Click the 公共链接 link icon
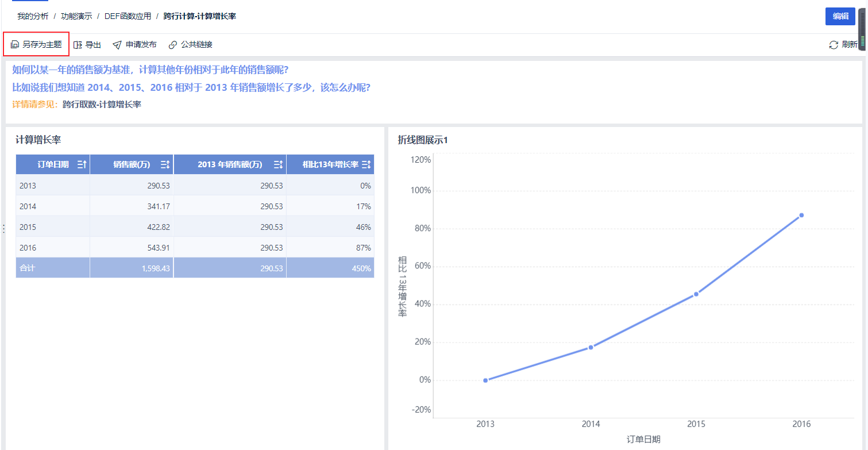This screenshot has height=450, width=868. click(x=173, y=44)
